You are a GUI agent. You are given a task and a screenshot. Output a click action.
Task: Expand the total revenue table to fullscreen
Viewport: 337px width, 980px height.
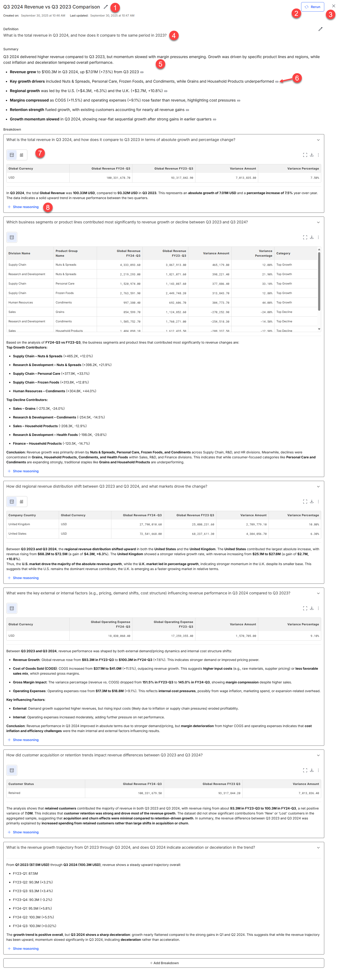305,155
